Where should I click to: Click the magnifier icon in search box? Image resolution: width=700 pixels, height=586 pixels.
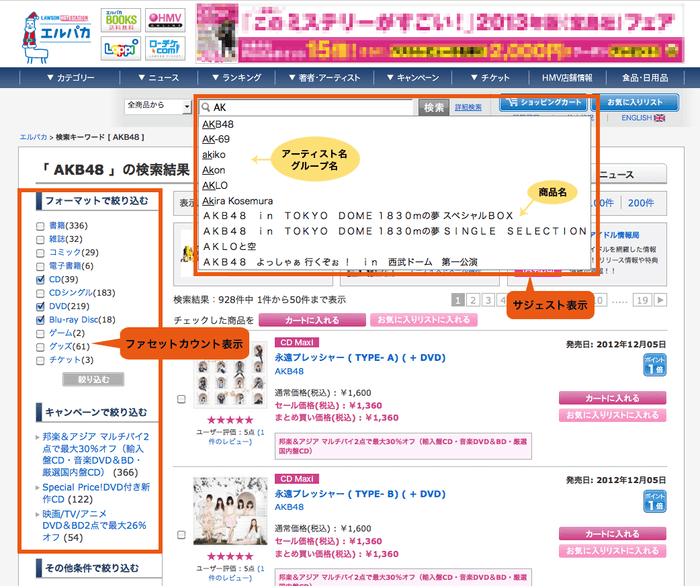click(206, 107)
